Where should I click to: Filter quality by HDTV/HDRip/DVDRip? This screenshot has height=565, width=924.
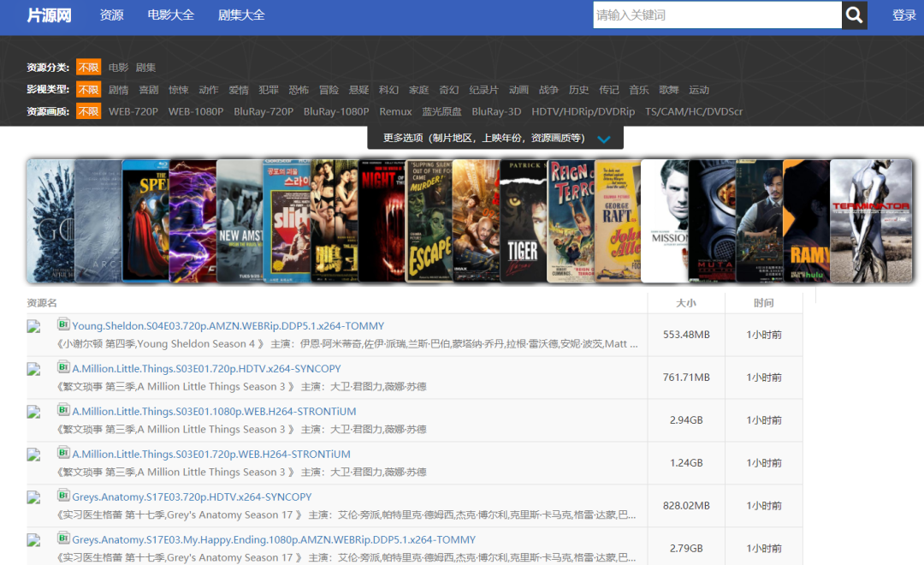click(x=583, y=111)
